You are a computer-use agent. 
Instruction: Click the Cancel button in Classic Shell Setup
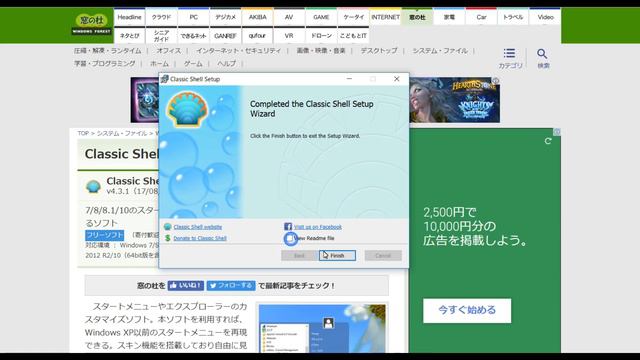(383, 256)
